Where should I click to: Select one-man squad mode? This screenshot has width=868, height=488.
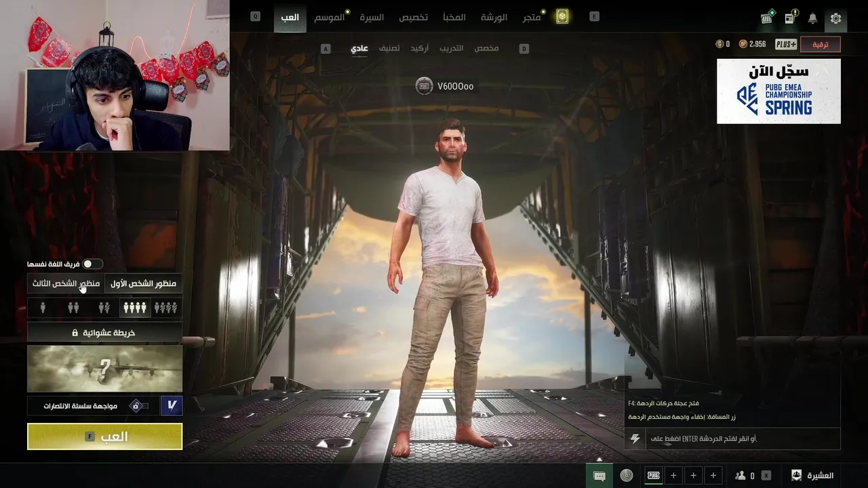coord(165,308)
